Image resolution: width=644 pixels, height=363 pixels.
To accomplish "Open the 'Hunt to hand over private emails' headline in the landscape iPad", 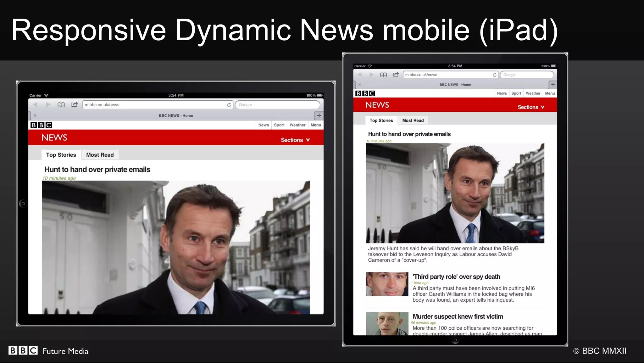I will [x=97, y=170].
